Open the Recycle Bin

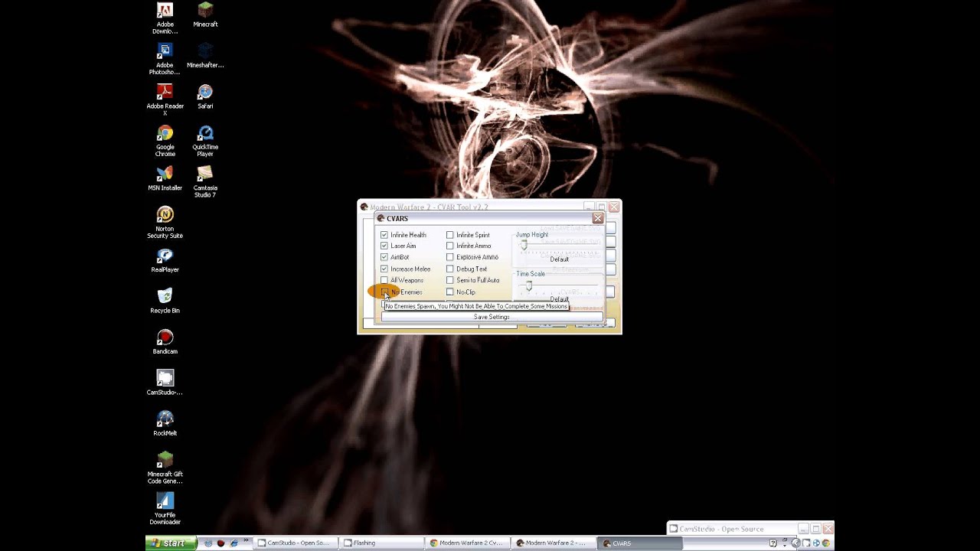tap(165, 302)
